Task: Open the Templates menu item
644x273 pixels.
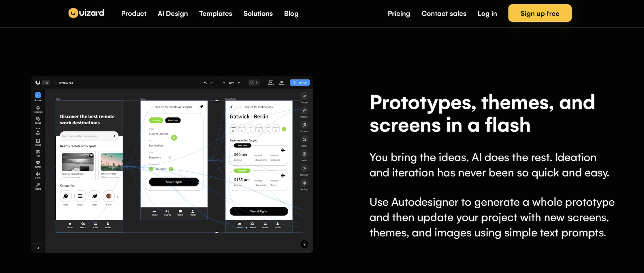Action: coord(215,14)
